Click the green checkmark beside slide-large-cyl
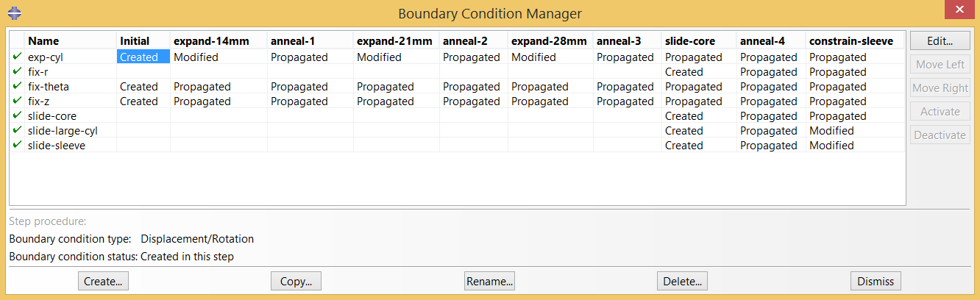Screen dimensions: 980x300 point(17,130)
